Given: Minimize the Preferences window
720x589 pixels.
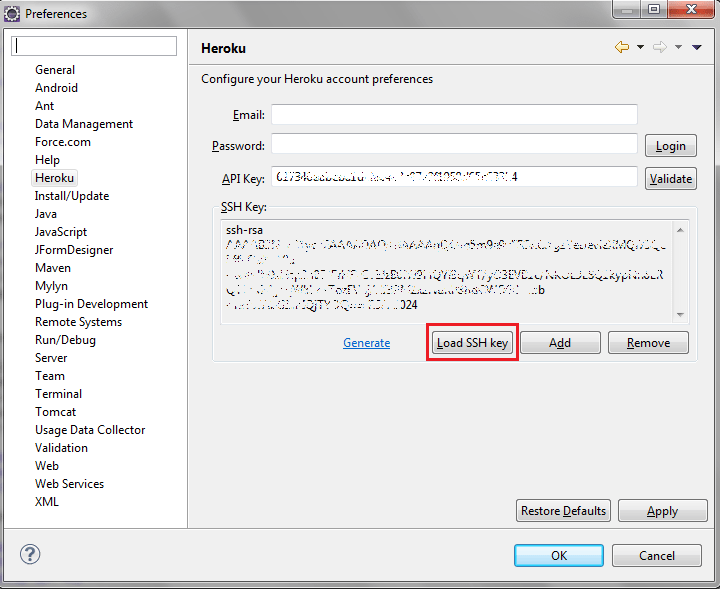Looking at the screenshot, I should coord(628,9).
